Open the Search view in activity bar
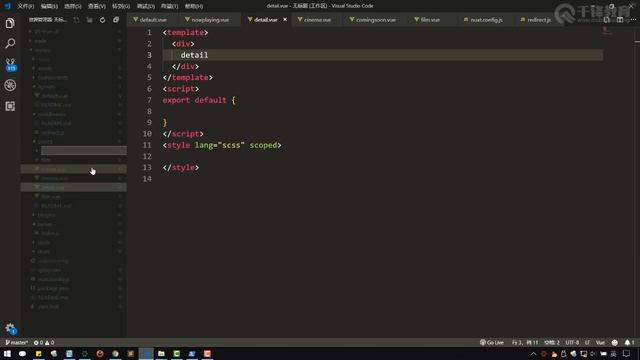This screenshot has height=360, width=640. 10,43
